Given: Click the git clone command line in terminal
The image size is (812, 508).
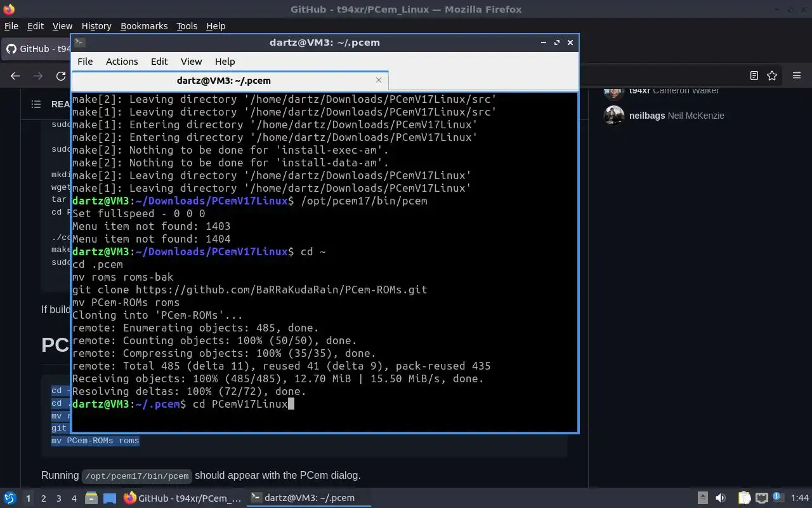Looking at the screenshot, I should pos(249,290).
